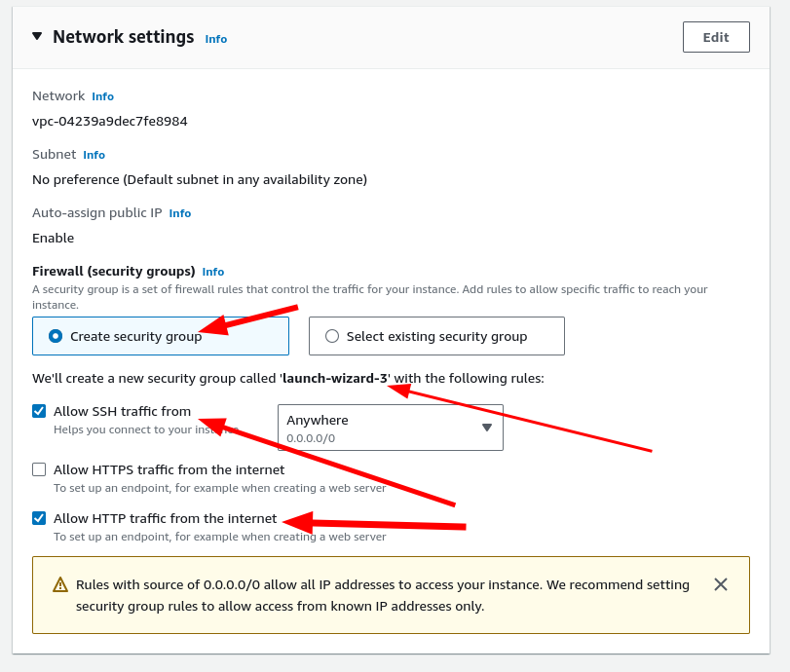Image resolution: width=790 pixels, height=672 pixels.
Task: Uncheck Allow SSH traffic from checkbox
Action: (39, 411)
